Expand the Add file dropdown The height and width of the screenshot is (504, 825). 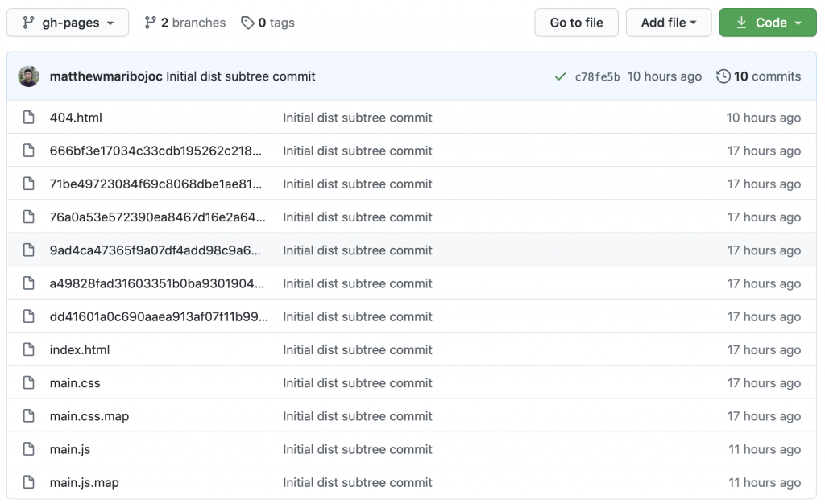click(x=668, y=23)
